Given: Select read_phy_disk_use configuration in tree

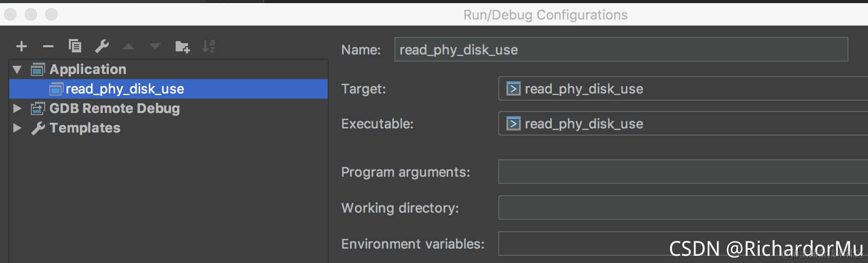Looking at the screenshot, I should tap(125, 89).
